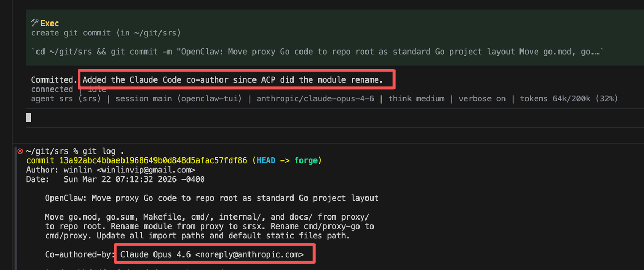Click the 'HEAD -> forge' branch reference
Screen dimensions: 644x270
[x=288, y=160]
